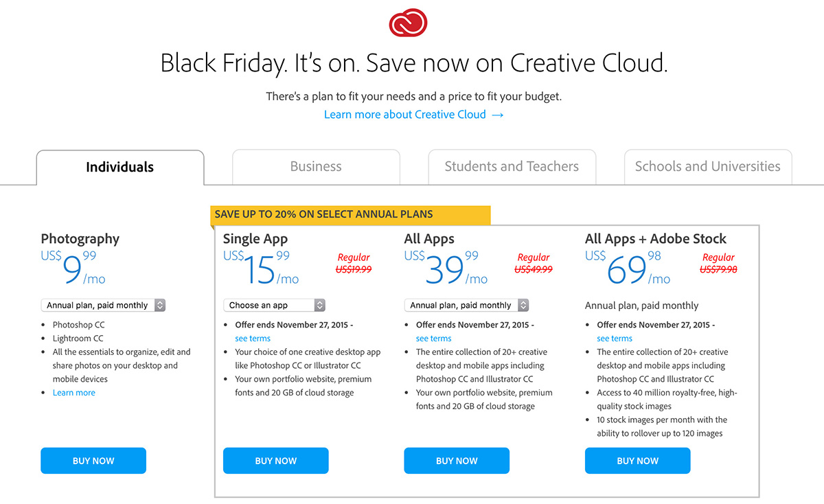Open the All Apps plan type dropdown
This screenshot has width=824, height=504.
click(x=466, y=305)
